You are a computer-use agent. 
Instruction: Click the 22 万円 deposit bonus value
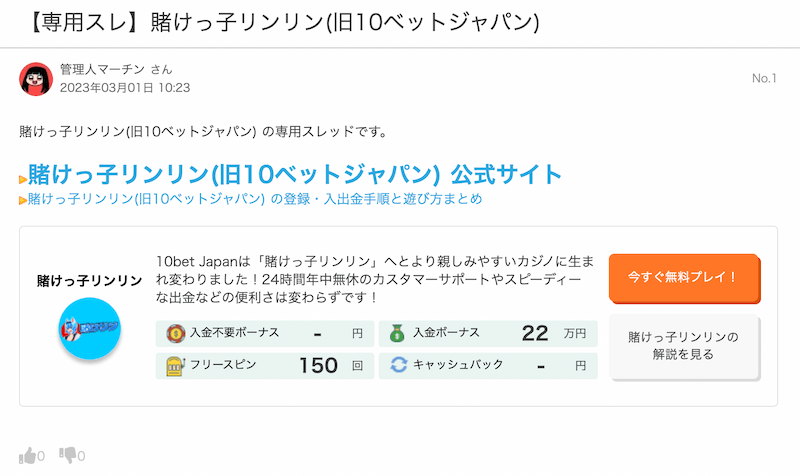click(554, 334)
